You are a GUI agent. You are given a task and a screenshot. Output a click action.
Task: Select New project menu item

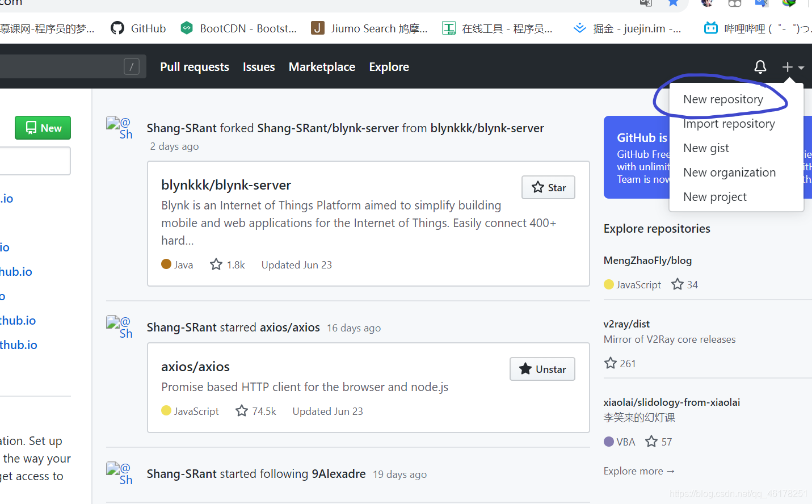pos(714,197)
